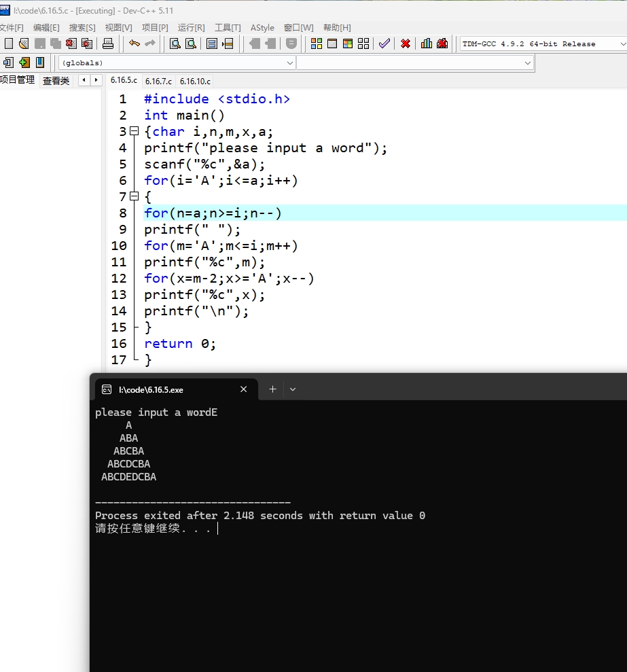Viewport: 627px width, 672px height.
Task: Expand the empty function members dropdown
Action: click(x=528, y=63)
